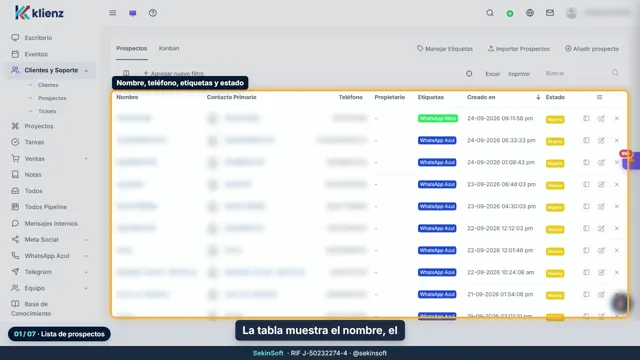Edit the prospect created 24-09-2026 05:33:33

601,140
